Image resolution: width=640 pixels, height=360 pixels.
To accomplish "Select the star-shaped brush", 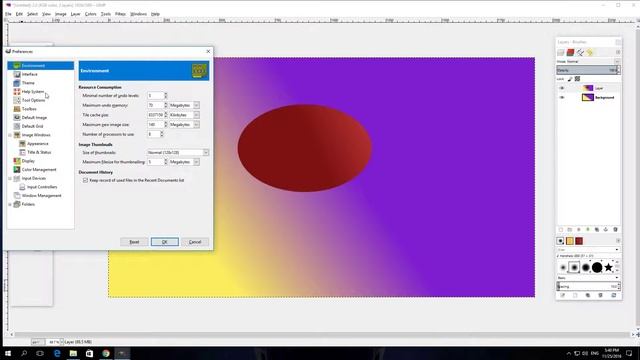I will 608,267.
